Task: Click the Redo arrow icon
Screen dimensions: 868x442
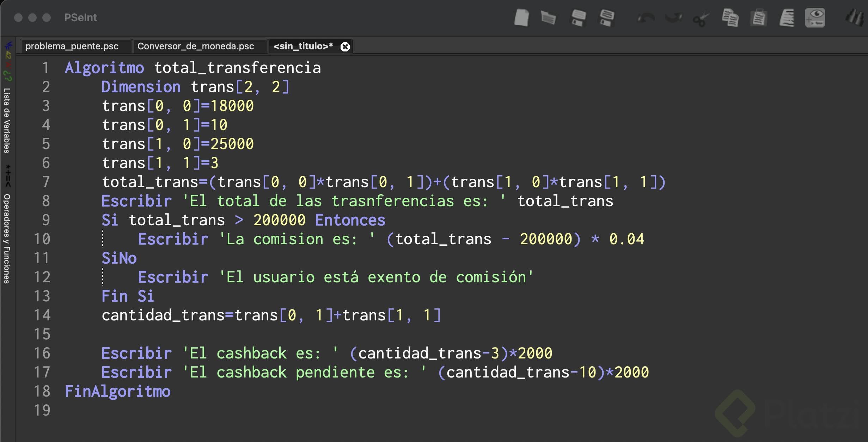Action: 673,18
